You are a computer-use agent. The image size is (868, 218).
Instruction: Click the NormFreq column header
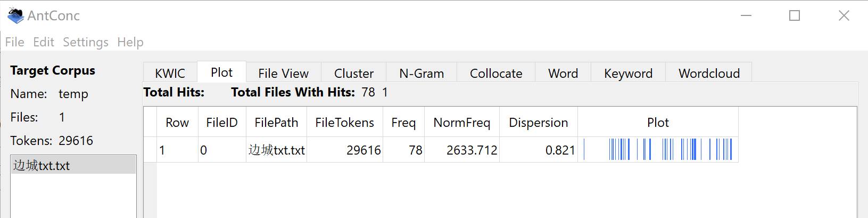tap(461, 123)
